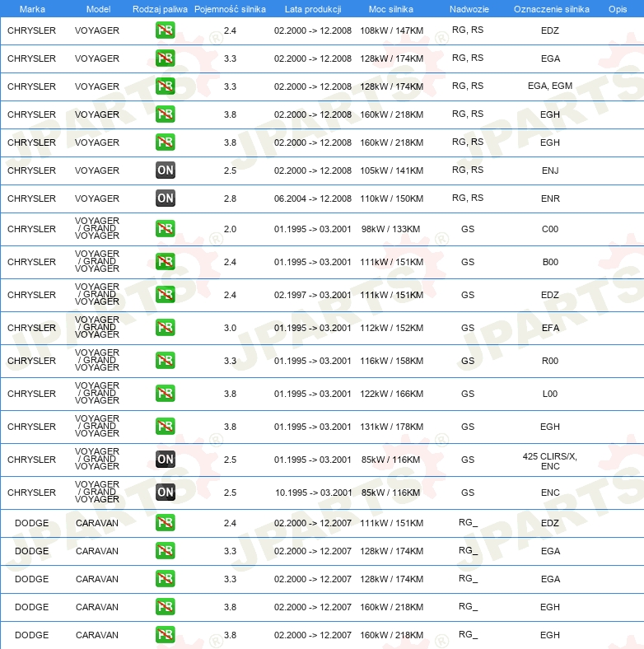Image resolution: width=644 pixels, height=649 pixels.
Task: Click the diesel ON icon in the ENR engine row
Action: point(165,198)
